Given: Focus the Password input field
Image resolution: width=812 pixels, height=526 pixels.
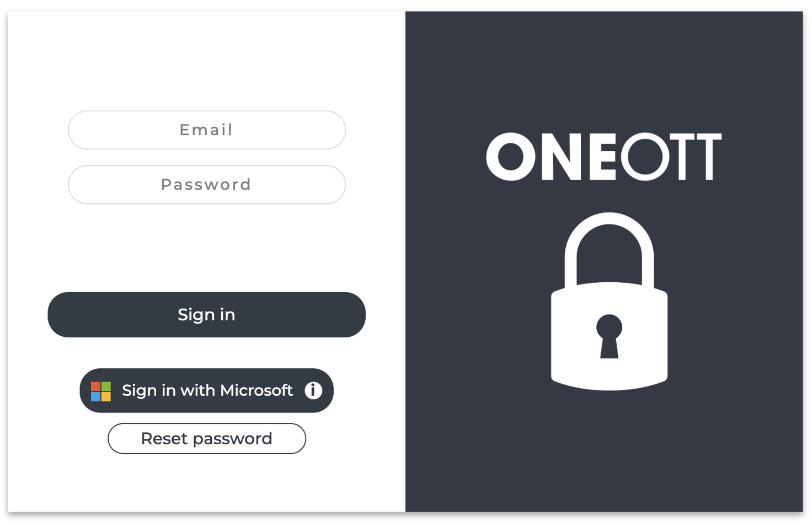Looking at the screenshot, I should [x=206, y=185].
